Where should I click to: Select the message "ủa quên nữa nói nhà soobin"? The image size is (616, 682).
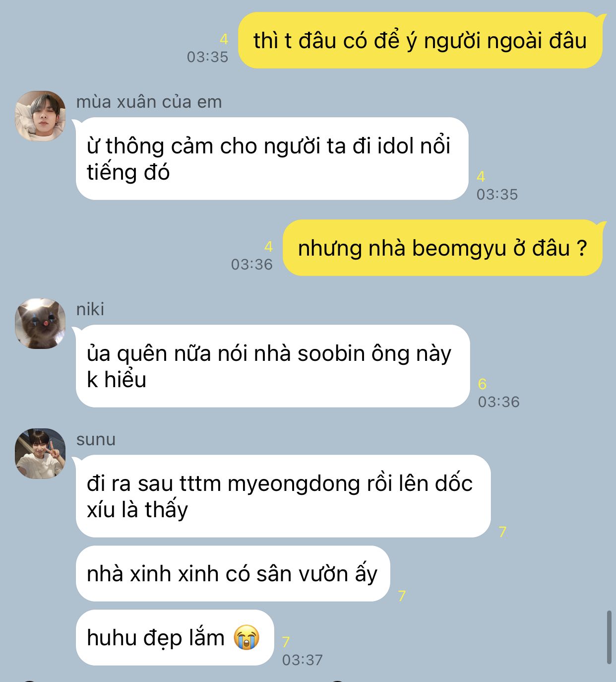click(x=272, y=366)
